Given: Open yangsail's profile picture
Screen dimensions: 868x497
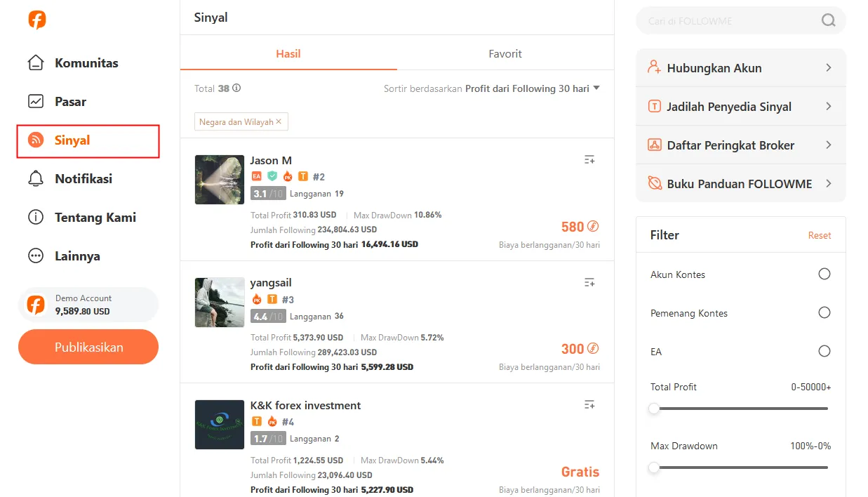Looking at the screenshot, I should (x=220, y=302).
